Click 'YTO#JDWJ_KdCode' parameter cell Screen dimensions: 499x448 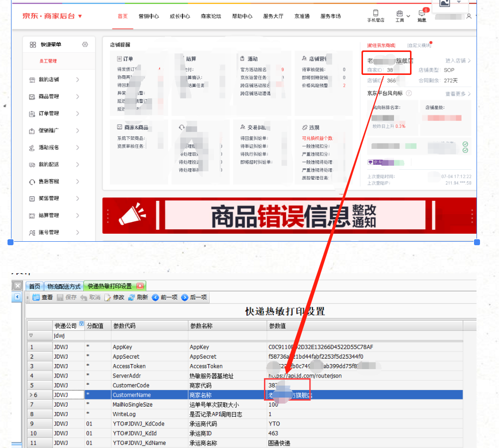coord(149,424)
